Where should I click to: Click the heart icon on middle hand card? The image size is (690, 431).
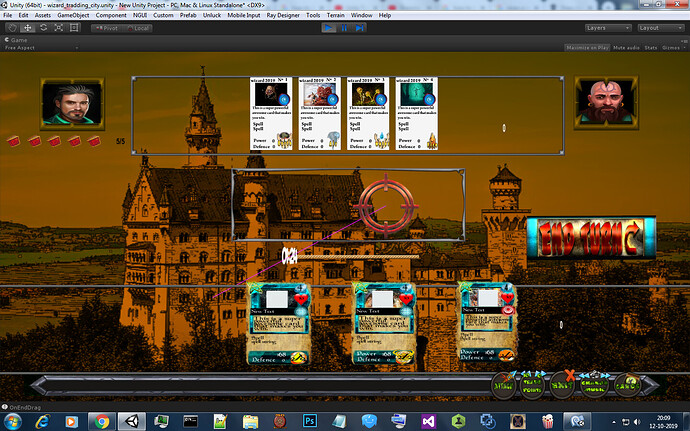coord(406,299)
